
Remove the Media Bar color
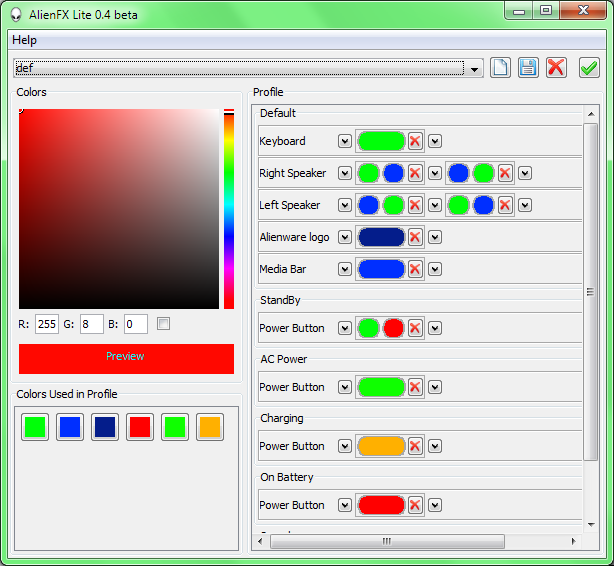[x=415, y=269]
